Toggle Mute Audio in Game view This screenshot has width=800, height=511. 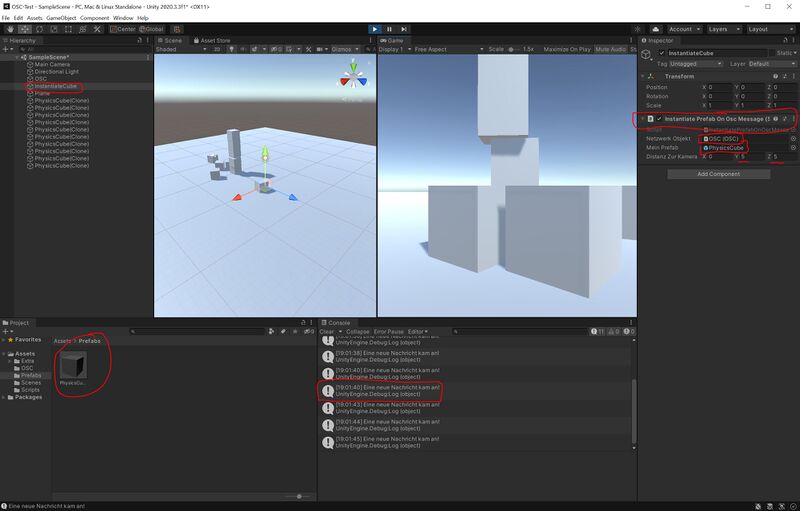(611, 49)
